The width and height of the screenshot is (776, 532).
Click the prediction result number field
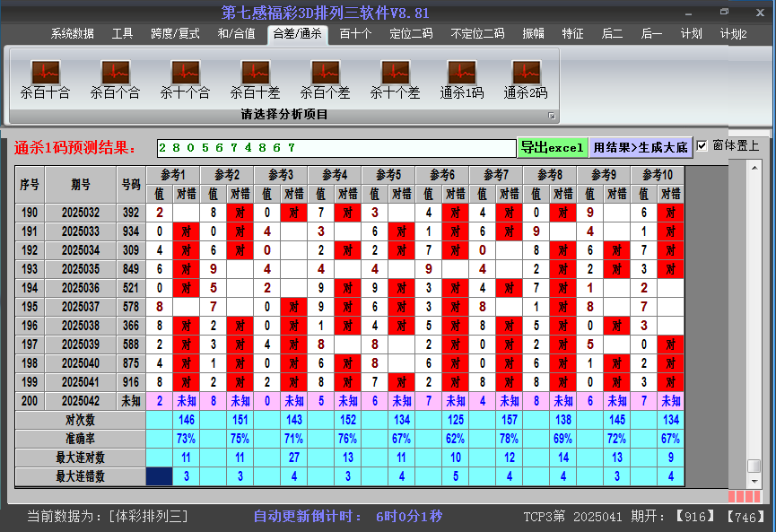pos(336,147)
